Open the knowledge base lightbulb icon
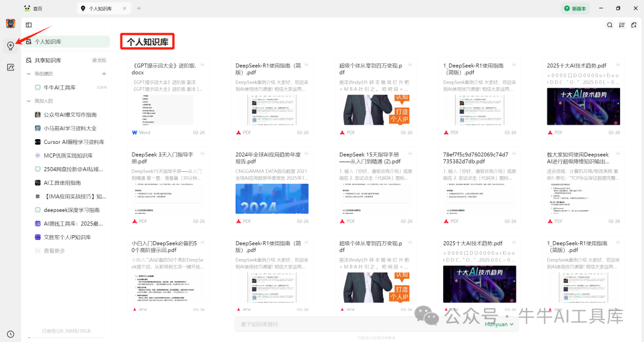This screenshot has height=342, width=644. [x=11, y=45]
